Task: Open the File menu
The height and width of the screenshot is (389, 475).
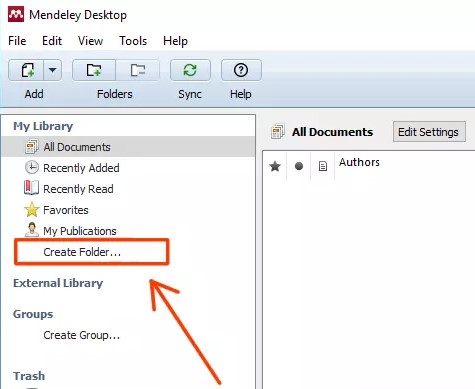Action: (17, 41)
